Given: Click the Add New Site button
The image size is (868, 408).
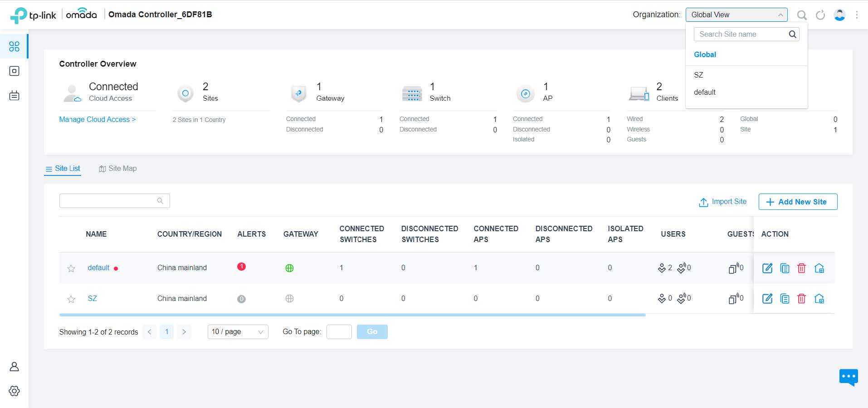Looking at the screenshot, I should tap(797, 202).
